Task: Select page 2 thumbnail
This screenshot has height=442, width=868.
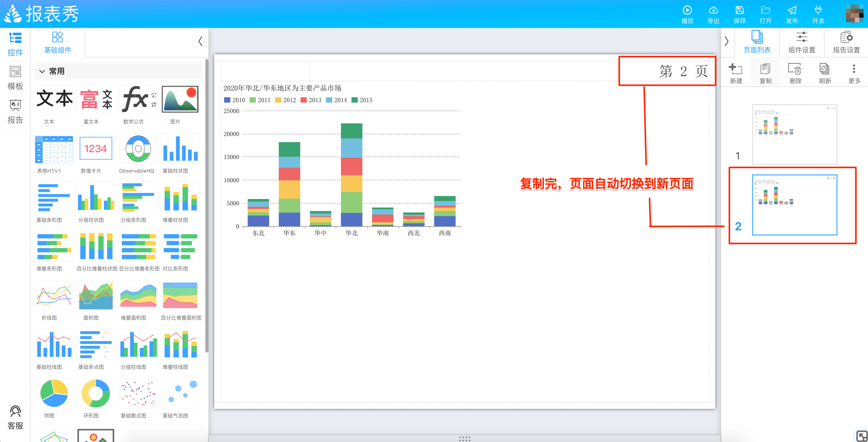Action: pyautogui.click(x=795, y=205)
